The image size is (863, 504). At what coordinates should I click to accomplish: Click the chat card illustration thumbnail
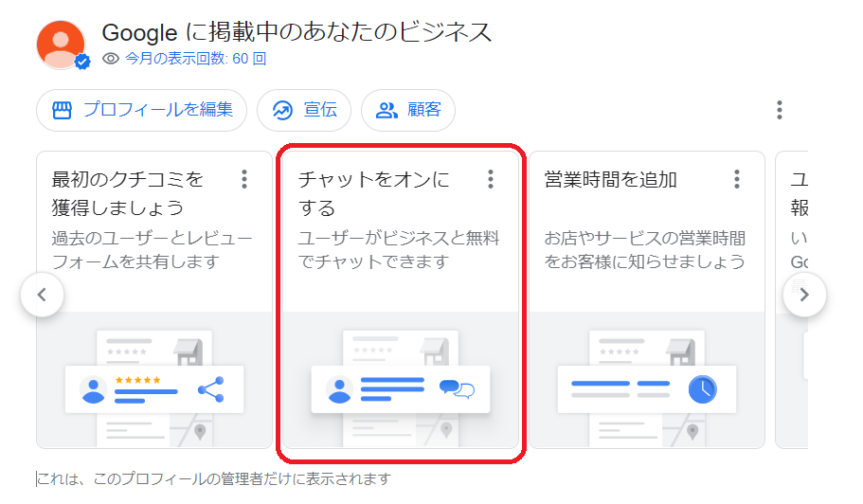pos(401,381)
